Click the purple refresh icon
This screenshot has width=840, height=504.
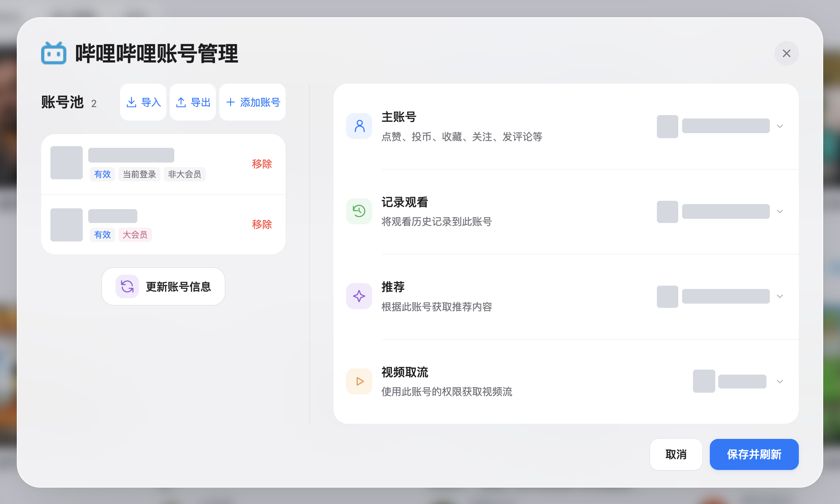click(127, 286)
